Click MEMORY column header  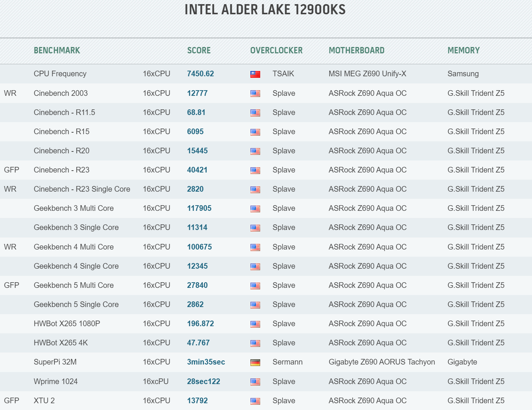464,50
